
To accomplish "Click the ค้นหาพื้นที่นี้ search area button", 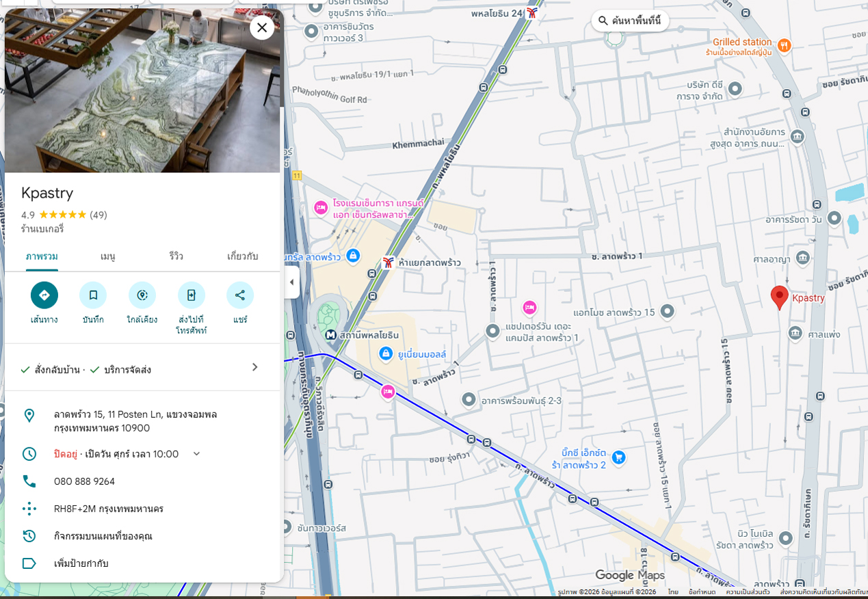I will 630,21.
